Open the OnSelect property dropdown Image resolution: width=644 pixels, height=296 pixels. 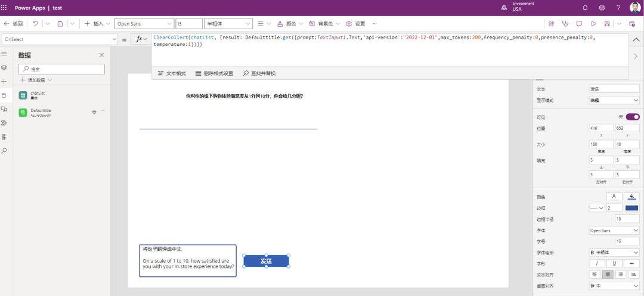(60, 39)
